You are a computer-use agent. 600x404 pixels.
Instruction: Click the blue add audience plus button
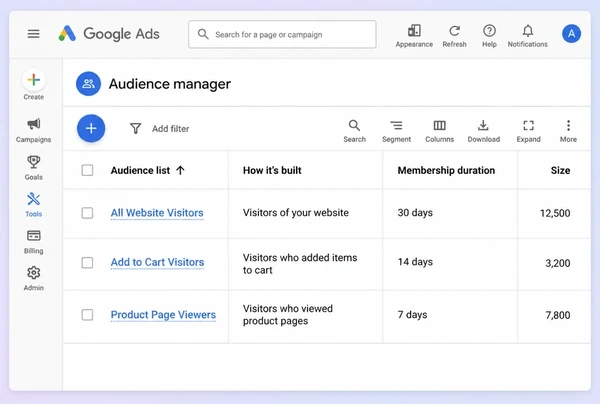(91, 128)
